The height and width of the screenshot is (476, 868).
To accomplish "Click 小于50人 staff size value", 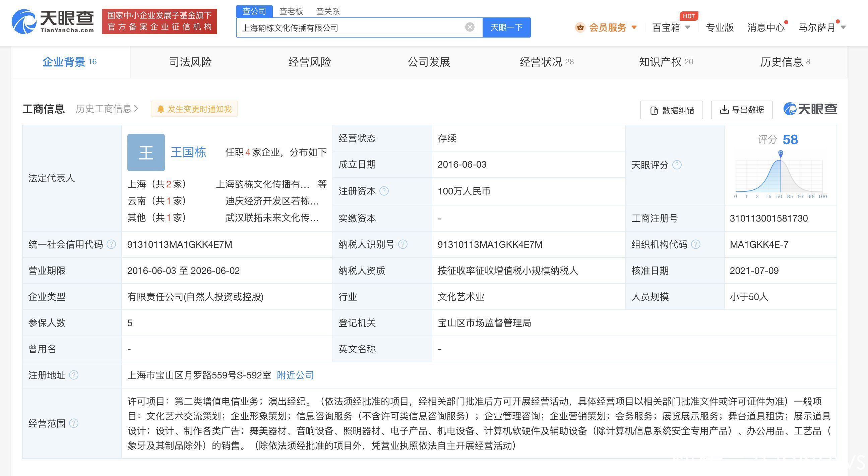I will pos(749,297).
